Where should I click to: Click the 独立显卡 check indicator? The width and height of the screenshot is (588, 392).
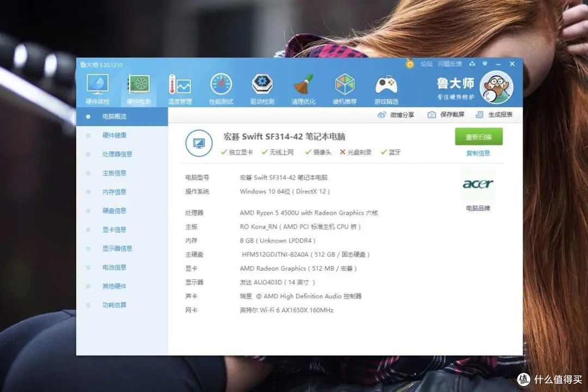pyautogui.click(x=237, y=152)
